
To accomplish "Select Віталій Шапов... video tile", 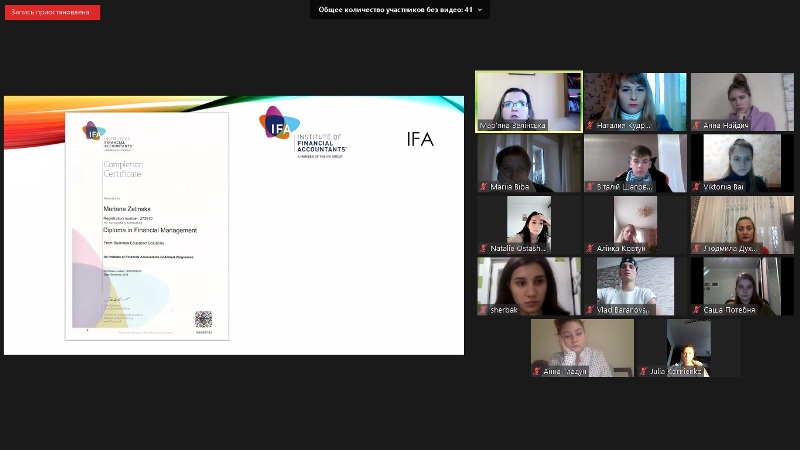I will 635,163.
